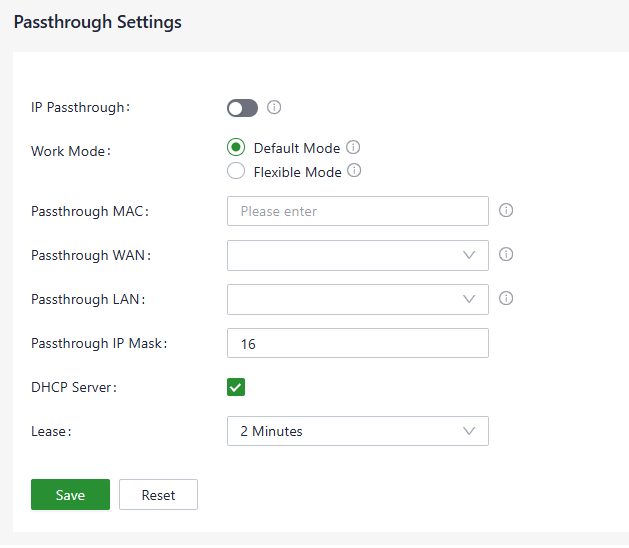Viewport: 629px width, 548px height.
Task: Enable the IP Passthrough toggle switch
Action: [x=242, y=108]
